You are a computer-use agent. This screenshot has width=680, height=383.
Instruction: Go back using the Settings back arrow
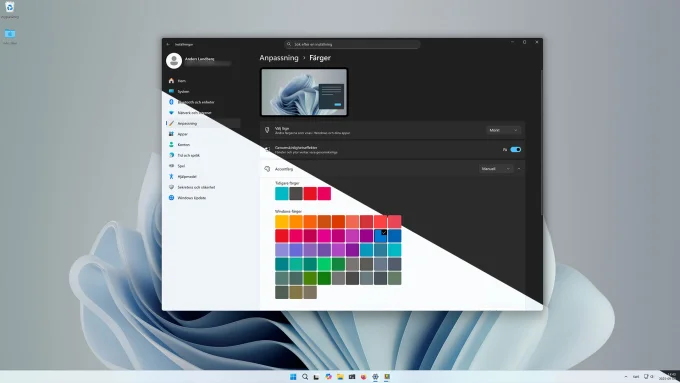[168, 44]
